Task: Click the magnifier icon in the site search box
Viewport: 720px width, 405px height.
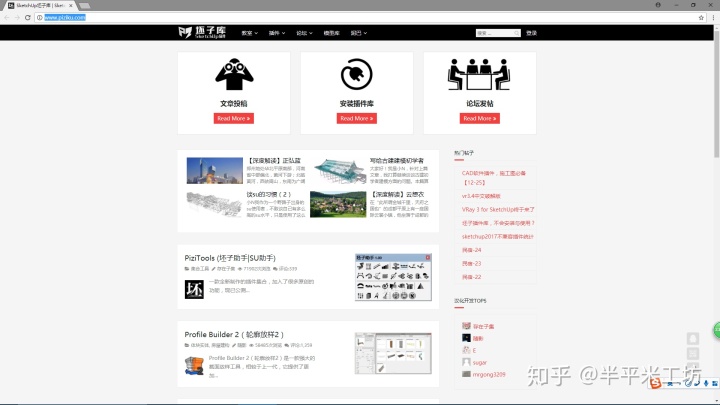Action: coord(516,33)
